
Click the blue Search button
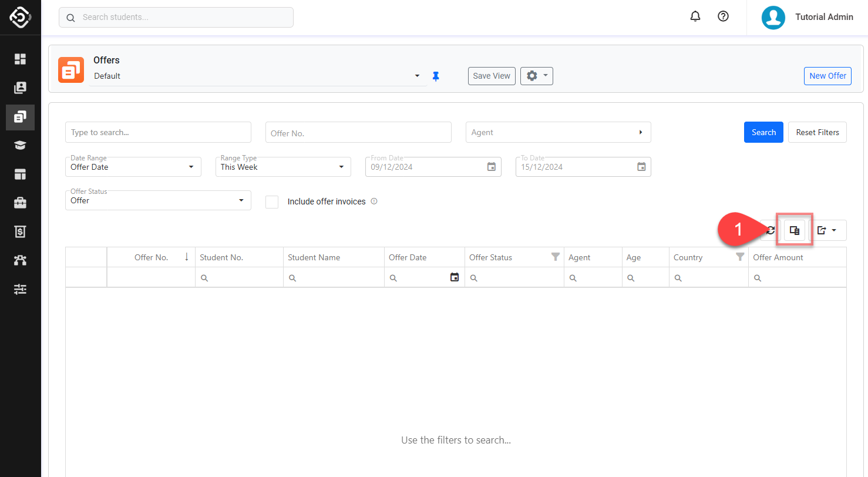[x=763, y=132]
